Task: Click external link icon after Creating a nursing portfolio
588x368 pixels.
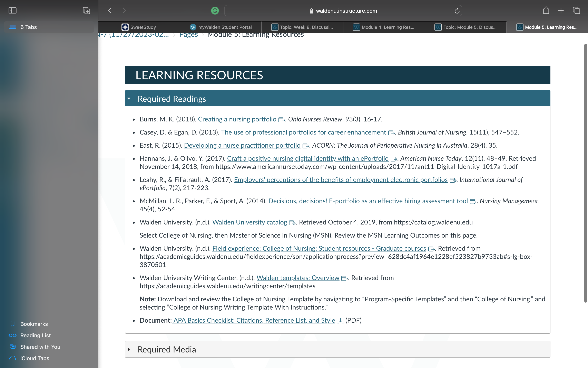Action: [x=282, y=120]
